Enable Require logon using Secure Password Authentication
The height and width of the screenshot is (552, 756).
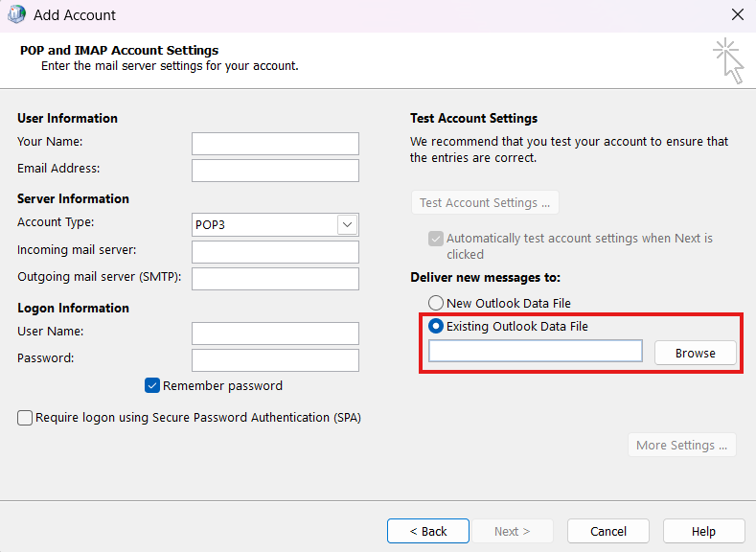click(x=25, y=418)
